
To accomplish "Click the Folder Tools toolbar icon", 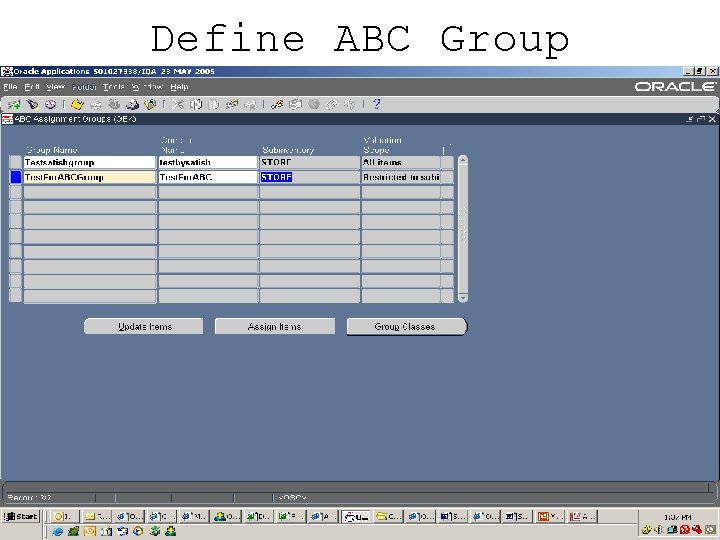I will [x=350, y=105].
